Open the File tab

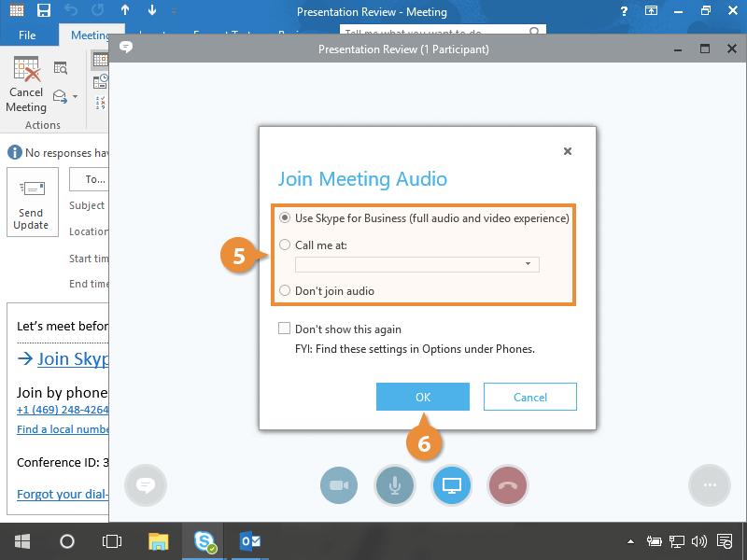pos(27,35)
